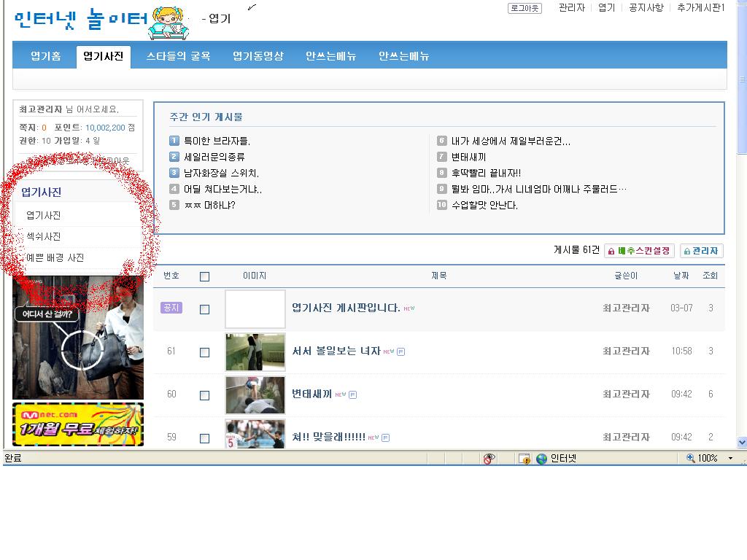Open the zoom level 100% dropdown arrow
Viewport: 747px width, 560px height.
pyautogui.click(x=730, y=459)
